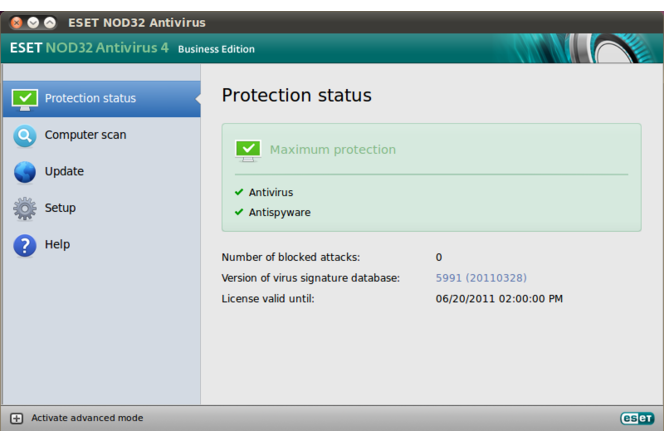Click the blocked attacks value 0
664x443 pixels.
point(439,257)
